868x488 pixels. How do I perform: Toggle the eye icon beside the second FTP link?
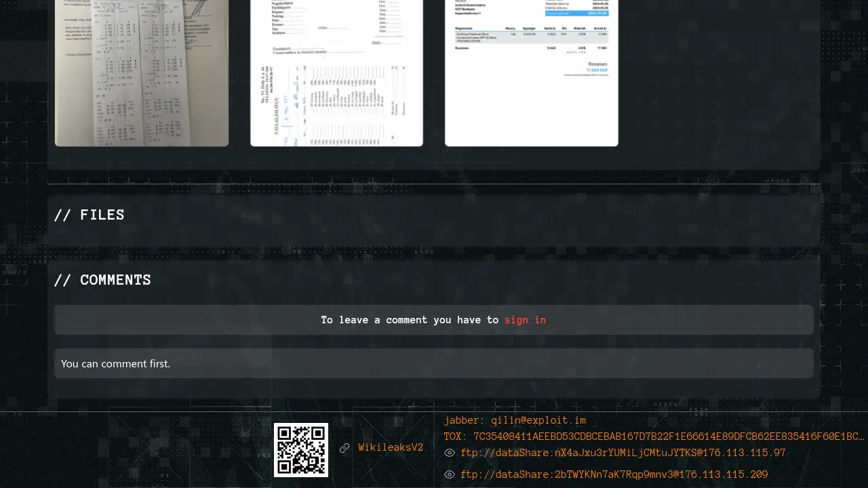pos(450,475)
